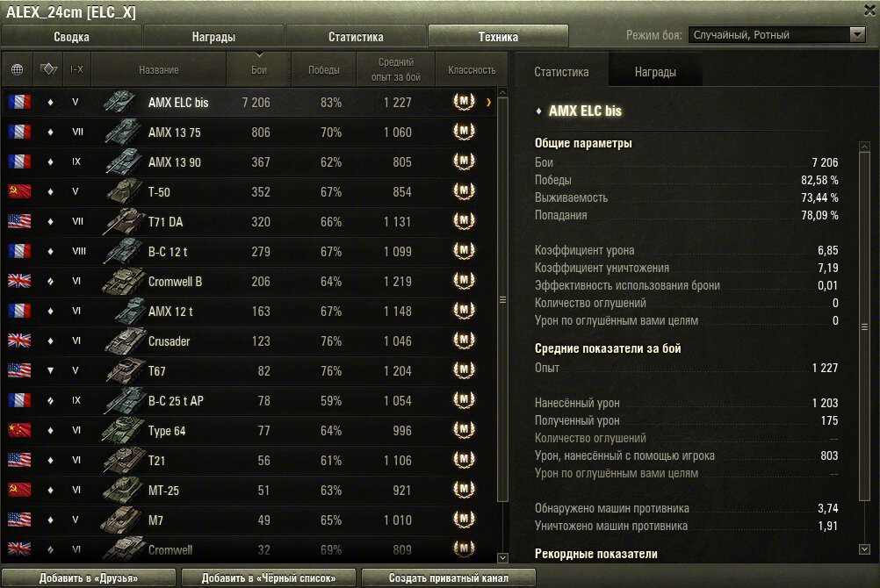Sort by Бои column header
The height and width of the screenshot is (588, 880).
click(x=259, y=69)
